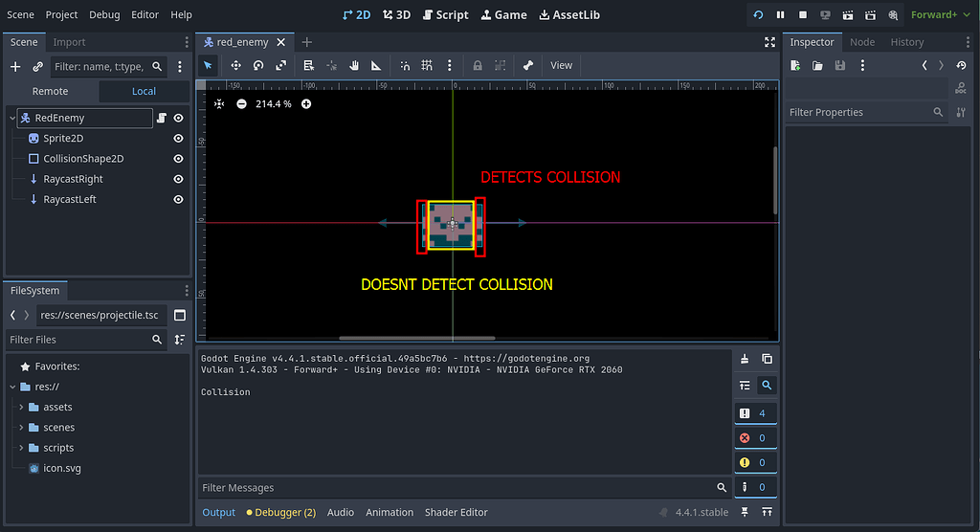The width and height of the screenshot is (980, 532).
Task: Open the Forward+ renderer dropdown
Action: pyautogui.click(x=940, y=14)
